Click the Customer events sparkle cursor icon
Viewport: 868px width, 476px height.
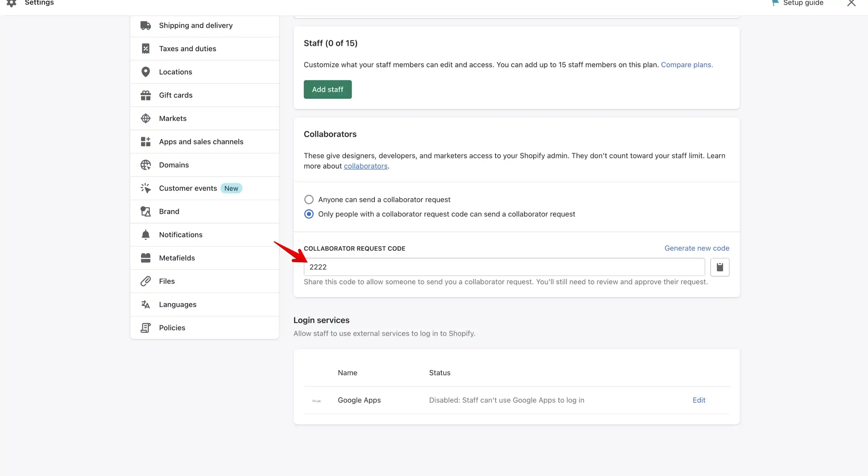point(146,188)
